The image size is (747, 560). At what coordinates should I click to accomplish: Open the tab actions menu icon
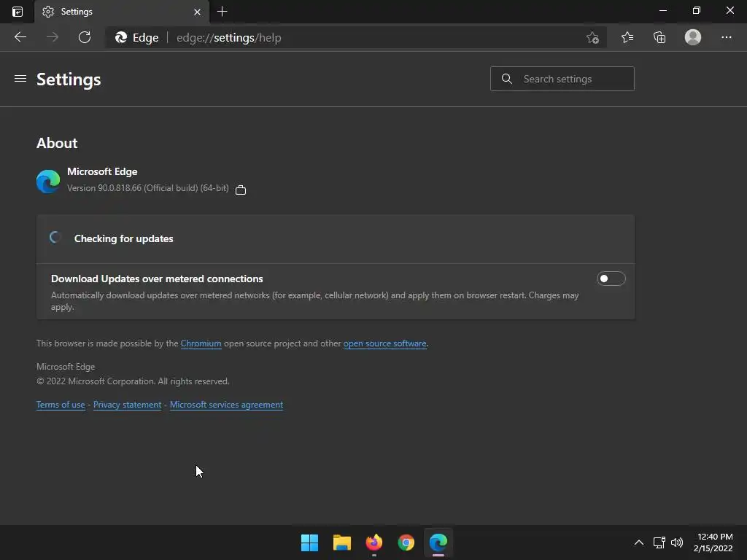18,12
